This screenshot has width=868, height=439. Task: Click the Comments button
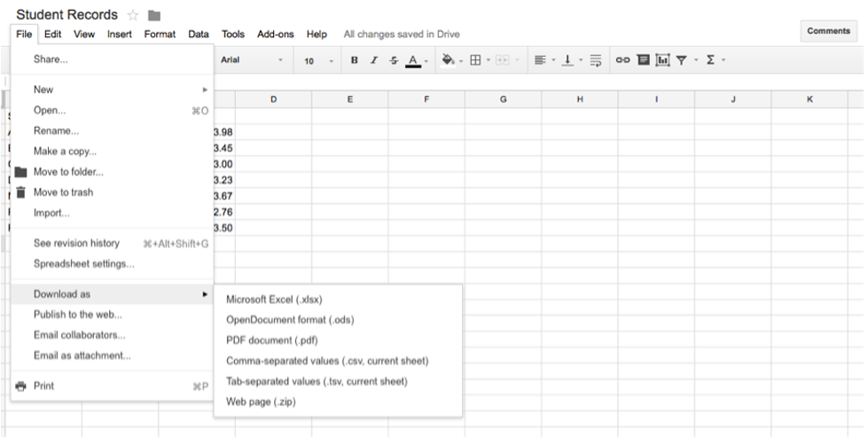coord(828,31)
